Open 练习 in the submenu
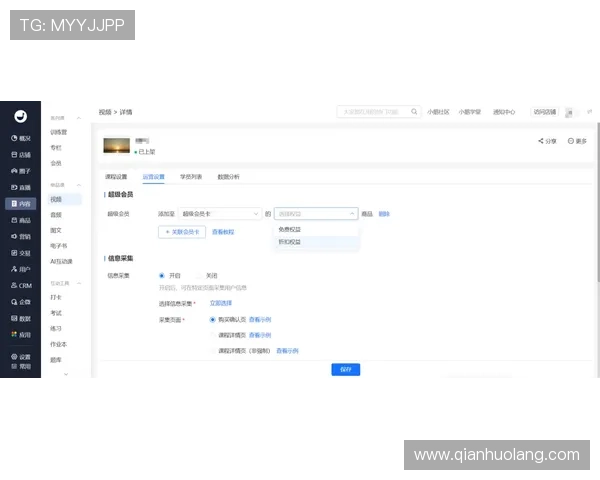Screen dimensions: 600x480 (56, 328)
